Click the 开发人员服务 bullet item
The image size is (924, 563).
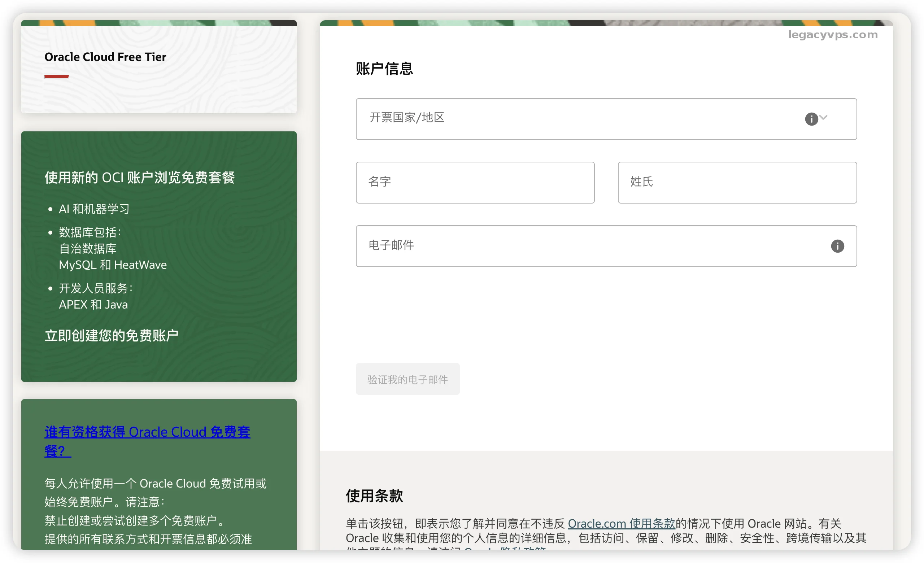[x=96, y=288]
